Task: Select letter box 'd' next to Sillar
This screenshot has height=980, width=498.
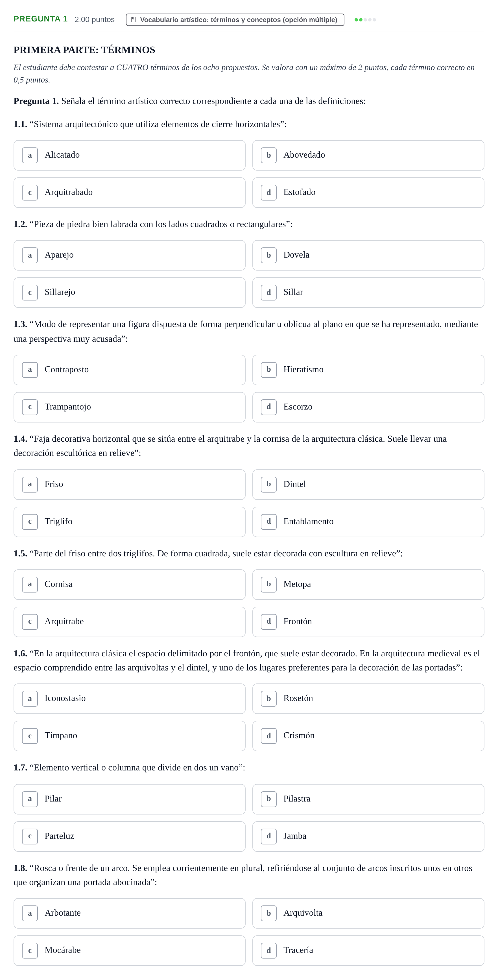Action: [x=268, y=293]
